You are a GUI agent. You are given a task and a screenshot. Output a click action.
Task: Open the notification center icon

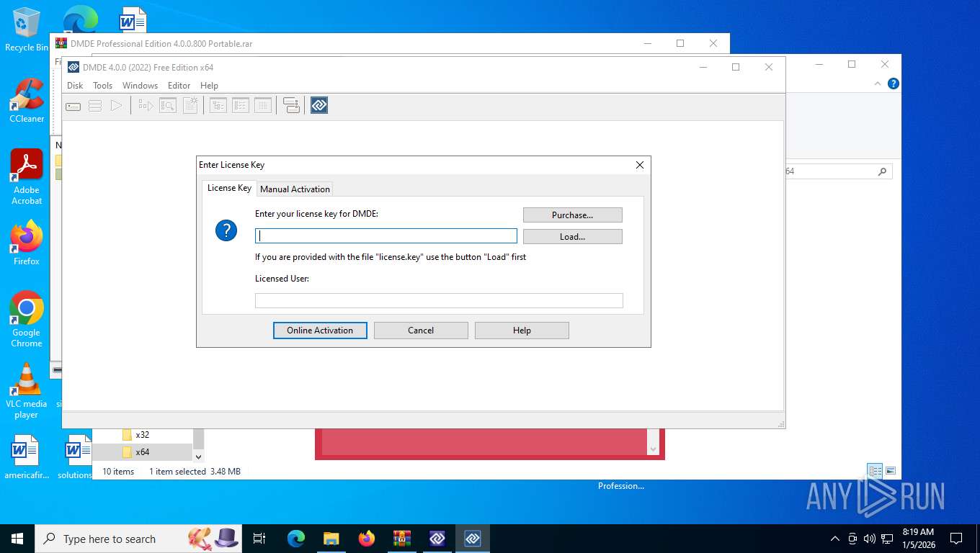click(956, 539)
